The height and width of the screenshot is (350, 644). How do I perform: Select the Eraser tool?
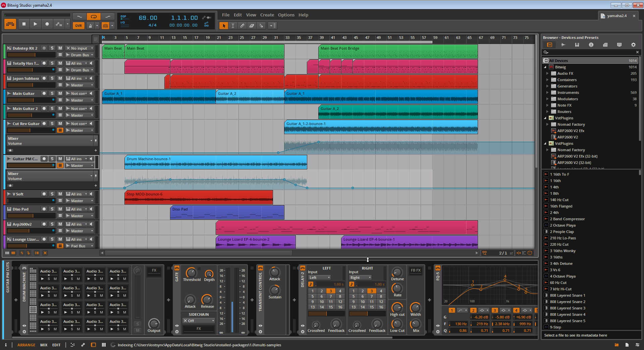[x=252, y=25]
